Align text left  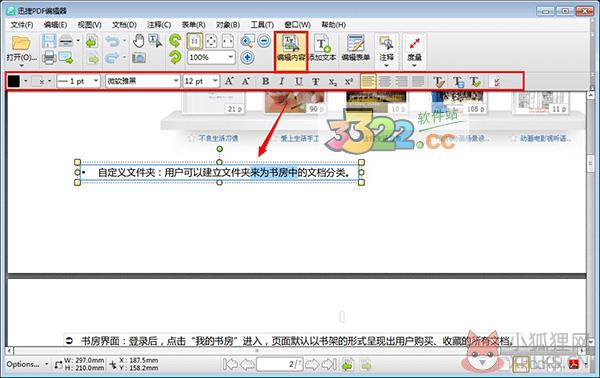[x=368, y=81]
